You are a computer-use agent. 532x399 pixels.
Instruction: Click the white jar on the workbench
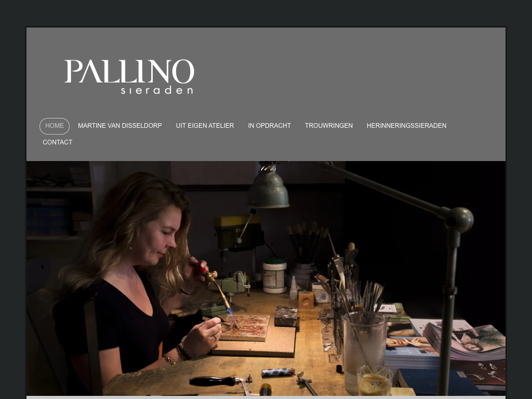(x=274, y=275)
